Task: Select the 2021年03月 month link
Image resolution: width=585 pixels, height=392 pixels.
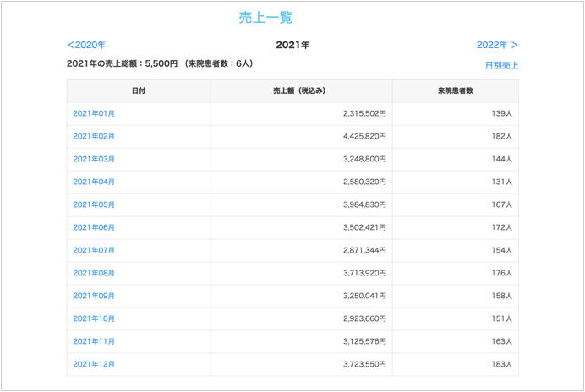Action: (94, 159)
